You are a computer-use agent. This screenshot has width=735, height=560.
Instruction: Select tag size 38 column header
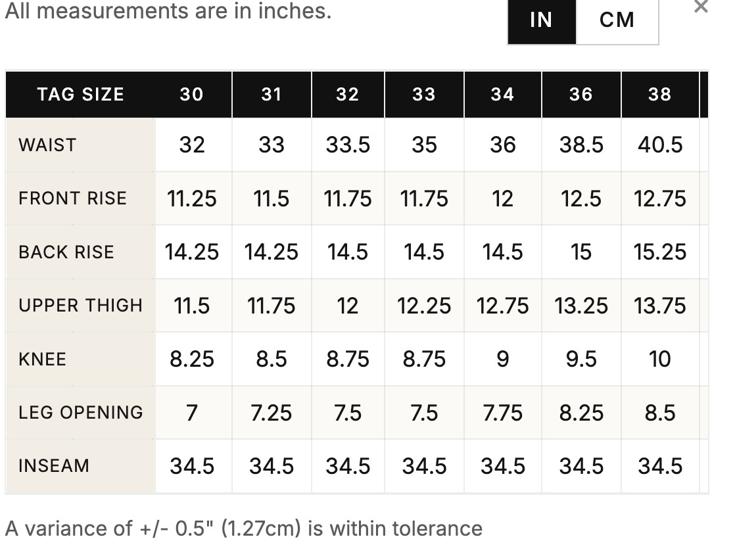tap(660, 95)
